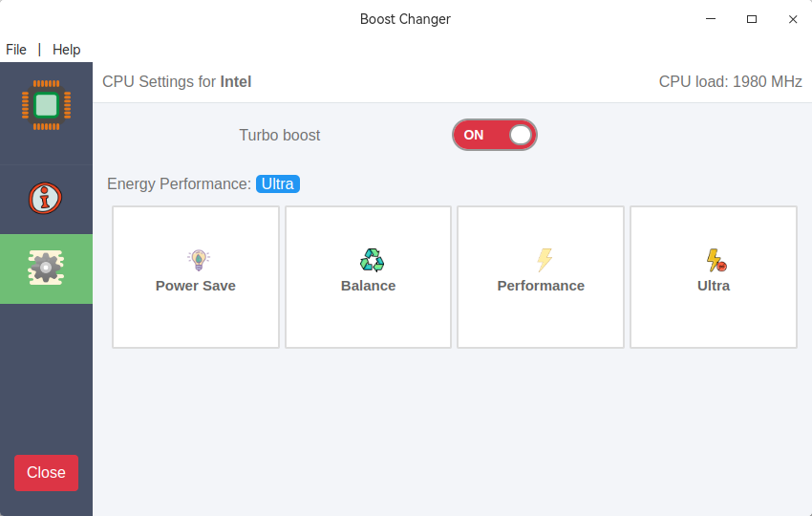This screenshot has width=812, height=516.
Task: Click the CPU Settings for Intel heading
Action: coord(177,82)
